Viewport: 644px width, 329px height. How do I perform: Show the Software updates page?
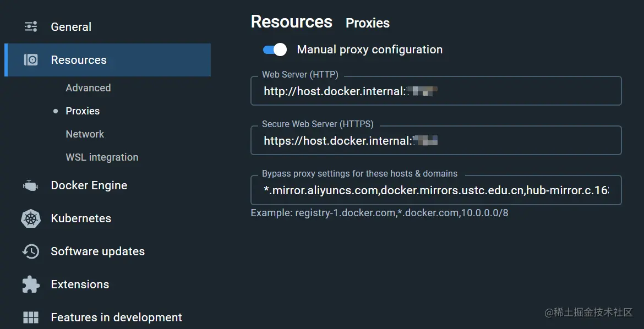click(97, 251)
